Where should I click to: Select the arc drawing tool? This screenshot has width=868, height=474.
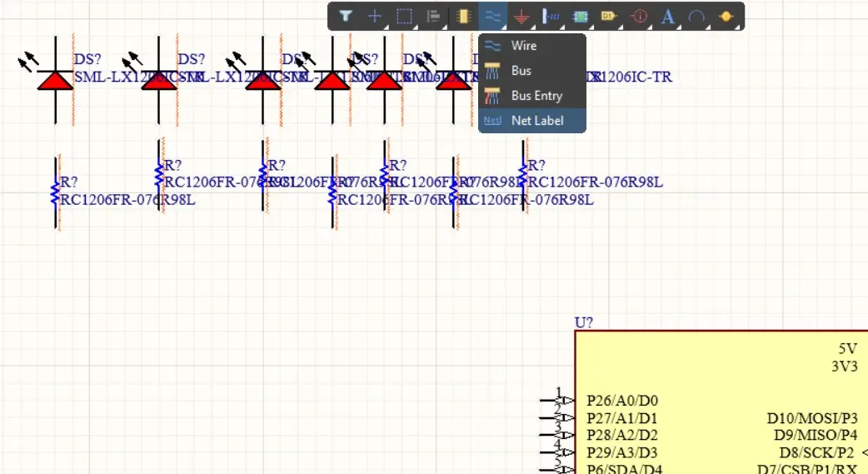point(696,17)
